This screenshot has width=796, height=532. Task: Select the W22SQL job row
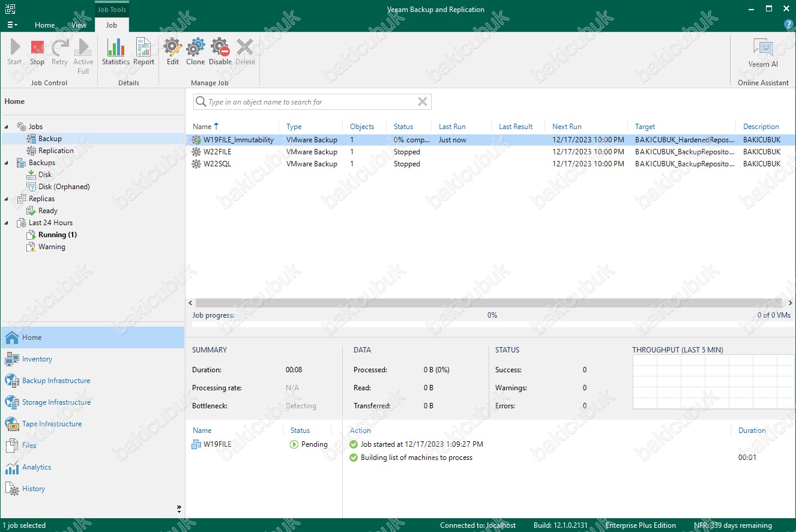490,164
